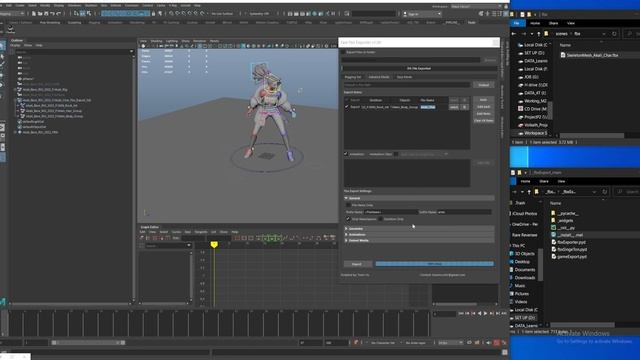Open View tab in bottom Explorer window
This screenshot has width=640, height=360.
(x=561, y=181)
